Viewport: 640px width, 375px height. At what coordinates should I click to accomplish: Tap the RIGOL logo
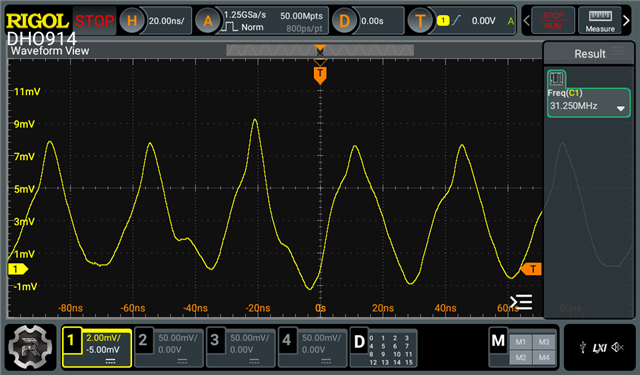37,21
